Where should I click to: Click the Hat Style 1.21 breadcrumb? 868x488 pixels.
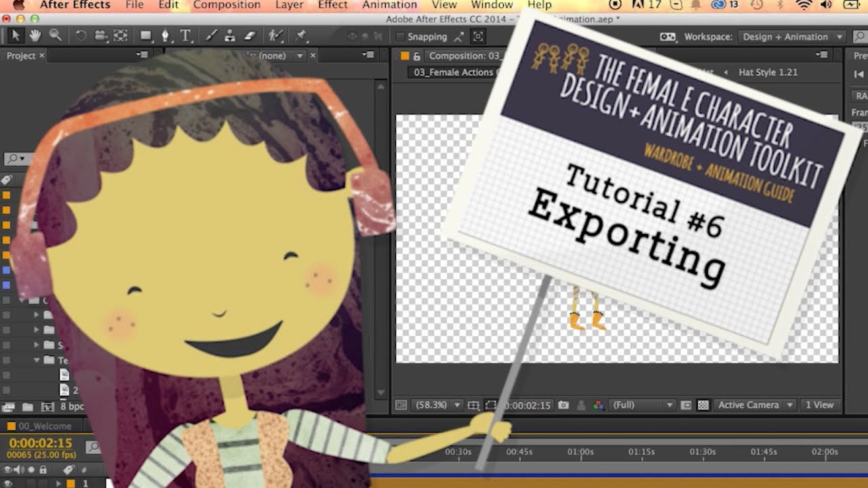pos(768,73)
